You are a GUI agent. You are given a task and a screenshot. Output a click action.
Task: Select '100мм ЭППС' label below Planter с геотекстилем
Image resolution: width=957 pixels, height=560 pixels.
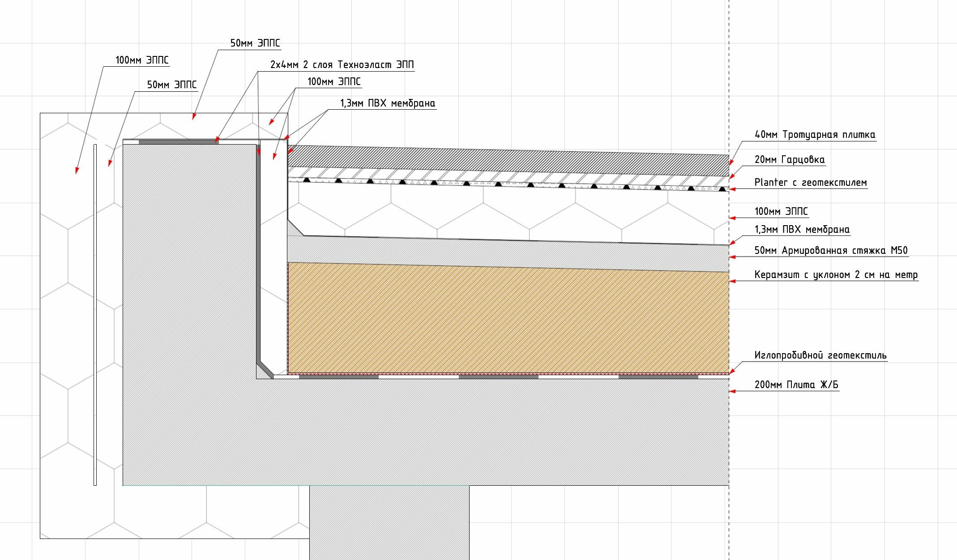pos(781,211)
